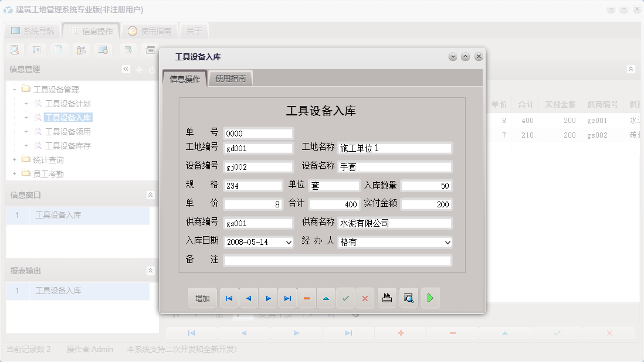Click the red delete record icon
The height and width of the screenshot is (362, 644).
[x=307, y=298]
